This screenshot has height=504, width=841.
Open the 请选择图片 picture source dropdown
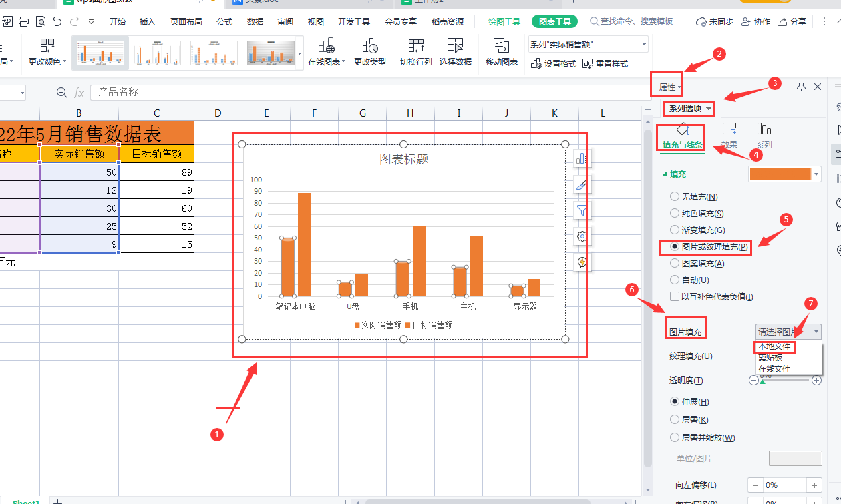click(788, 331)
